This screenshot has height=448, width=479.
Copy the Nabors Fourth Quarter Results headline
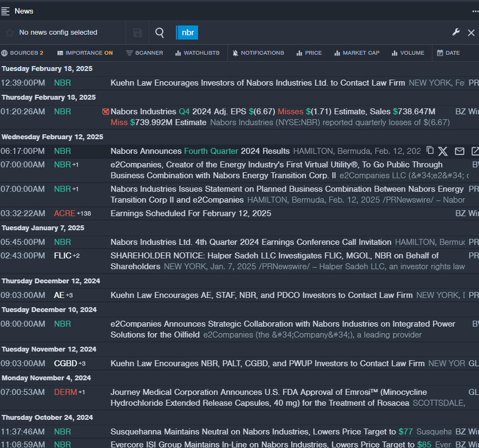click(x=430, y=151)
